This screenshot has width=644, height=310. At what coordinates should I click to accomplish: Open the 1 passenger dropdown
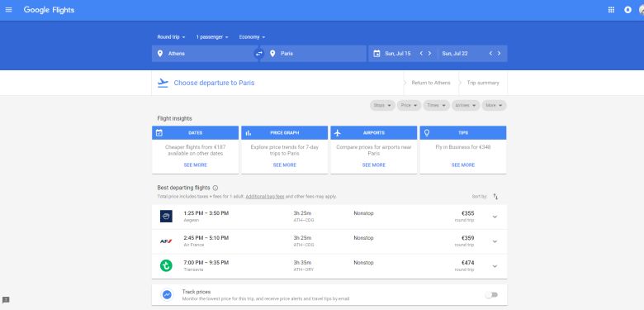[212, 37]
